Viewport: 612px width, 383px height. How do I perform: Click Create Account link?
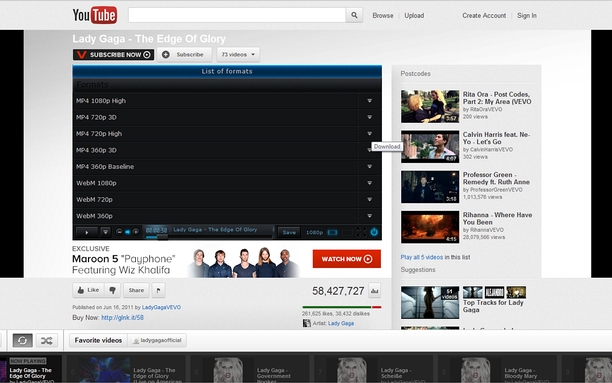click(484, 16)
